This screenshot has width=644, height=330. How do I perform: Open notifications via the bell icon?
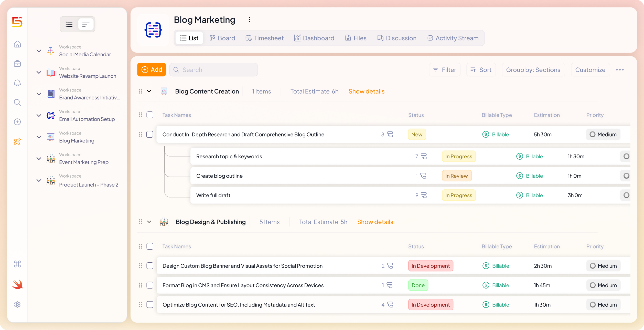17,83
